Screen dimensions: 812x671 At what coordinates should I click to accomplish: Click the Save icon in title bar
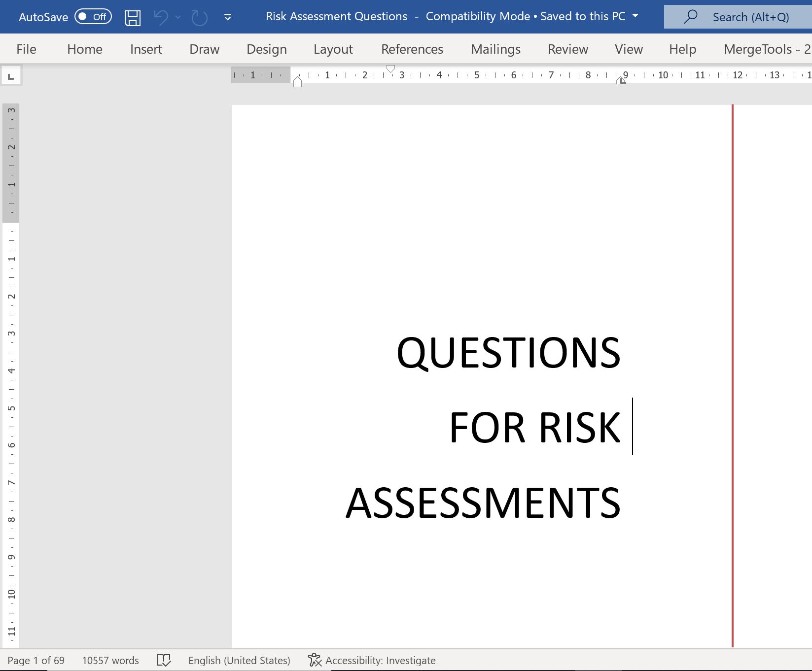point(132,17)
